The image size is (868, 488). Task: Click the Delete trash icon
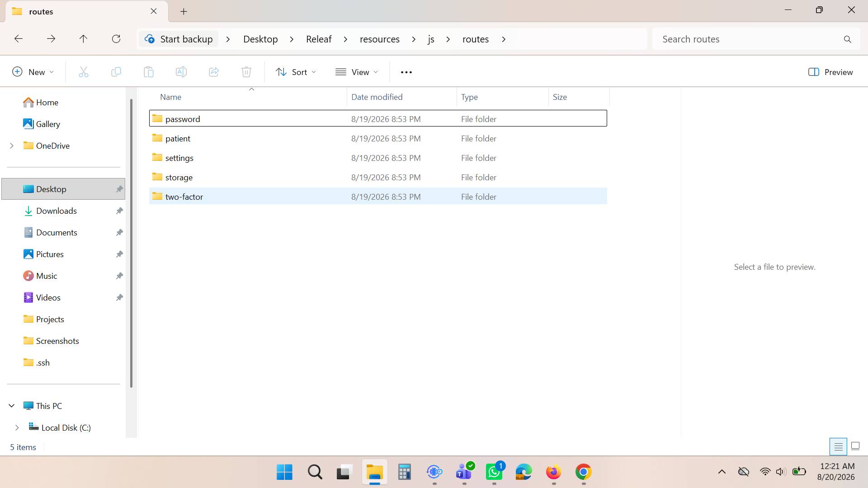246,72
